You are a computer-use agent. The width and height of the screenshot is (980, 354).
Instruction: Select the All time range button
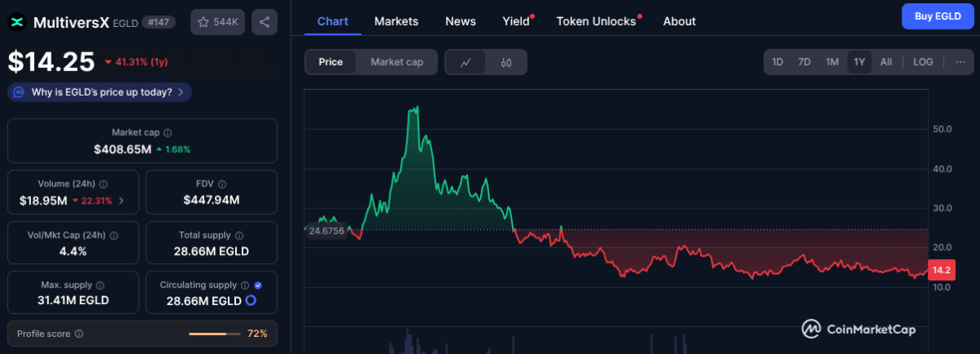(x=886, y=62)
